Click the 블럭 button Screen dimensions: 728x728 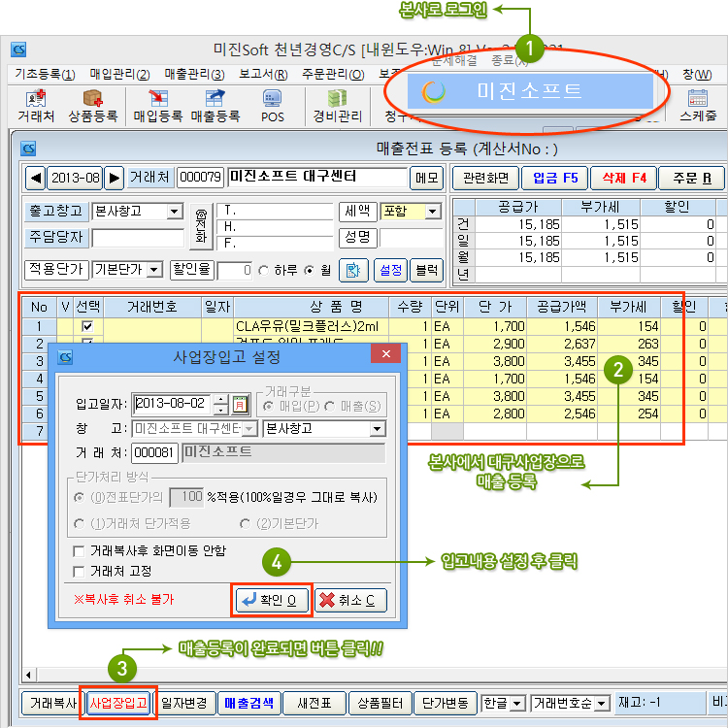click(427, 270)
